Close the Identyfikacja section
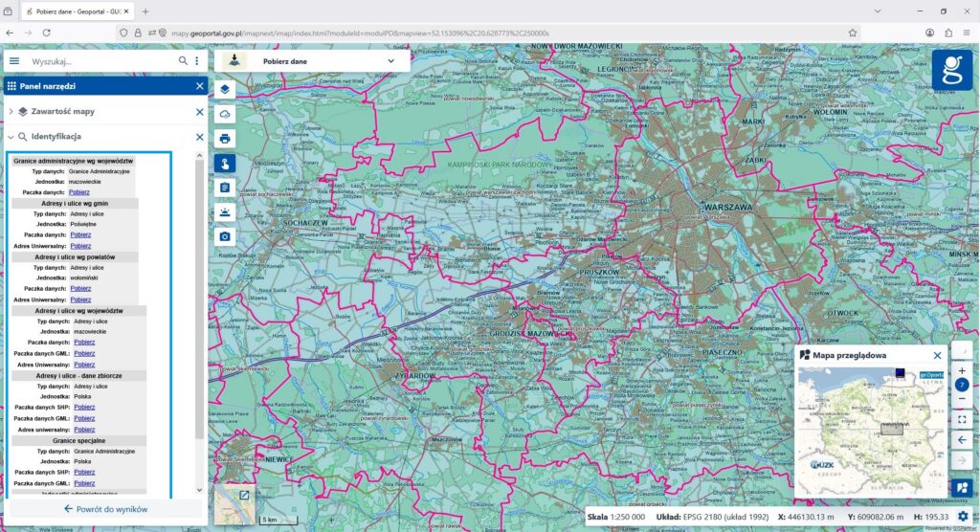Image resolution: width=980 pixels, height=532 pixels. [199, 137]
